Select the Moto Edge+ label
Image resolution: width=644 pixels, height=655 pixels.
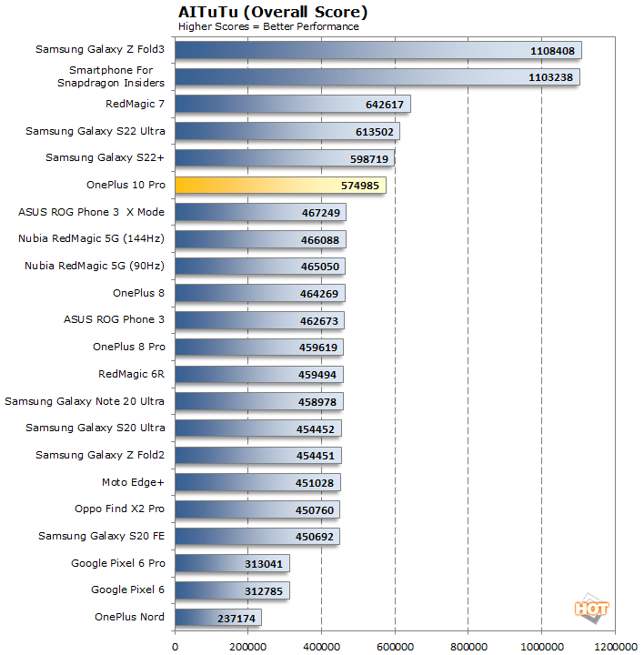click(x=133, y=482)
